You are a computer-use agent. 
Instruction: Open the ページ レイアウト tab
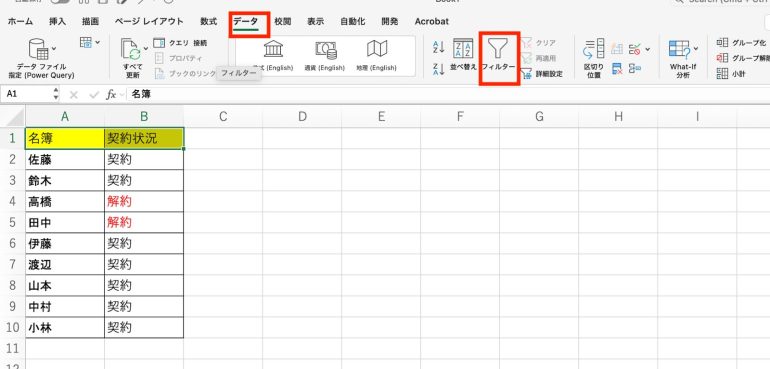point(149,22)
